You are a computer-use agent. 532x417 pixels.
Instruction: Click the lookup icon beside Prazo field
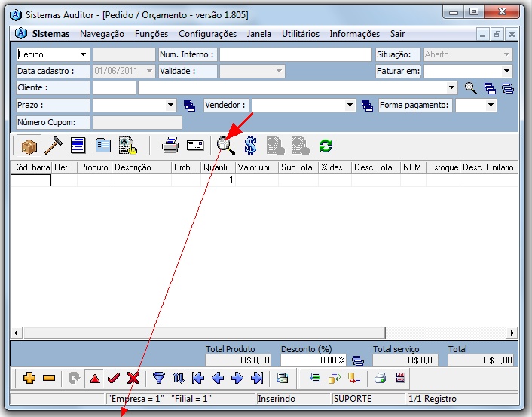189,106
